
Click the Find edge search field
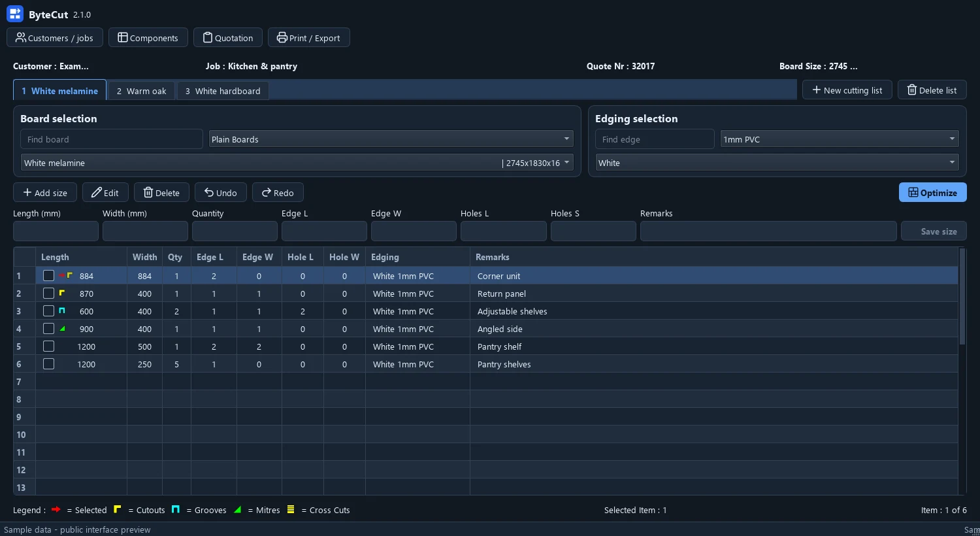(x=655, y=139)
